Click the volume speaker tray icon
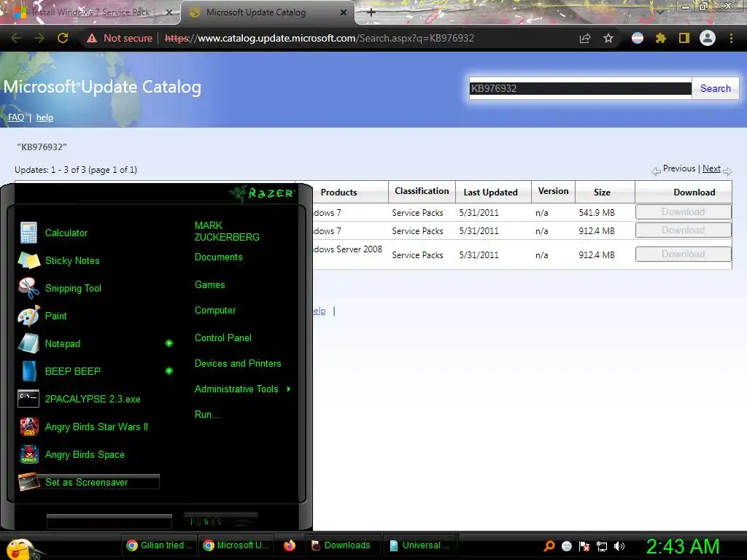Image resolution: width=747 pixels, height=560 pixels. [x=619, y=546]
